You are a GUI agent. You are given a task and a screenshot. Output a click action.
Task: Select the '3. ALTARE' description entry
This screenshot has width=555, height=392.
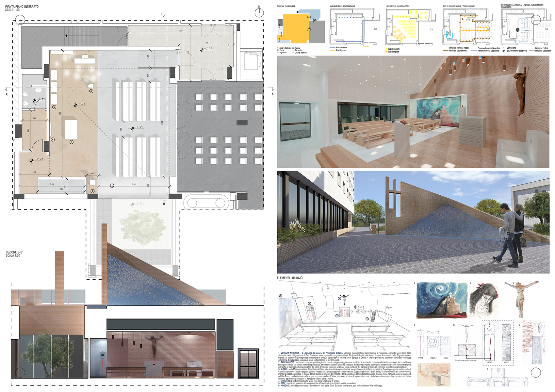click(x=345, y=374)
